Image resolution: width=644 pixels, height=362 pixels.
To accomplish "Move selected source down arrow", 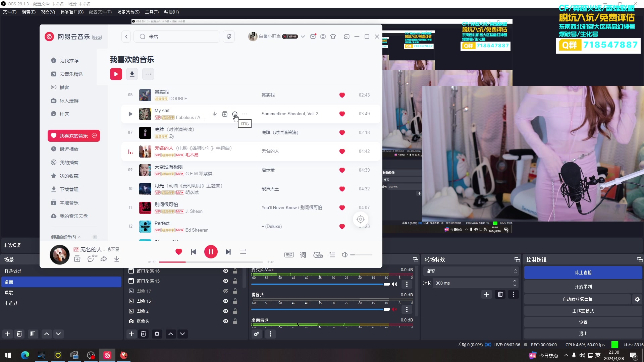I will (182, 334).
